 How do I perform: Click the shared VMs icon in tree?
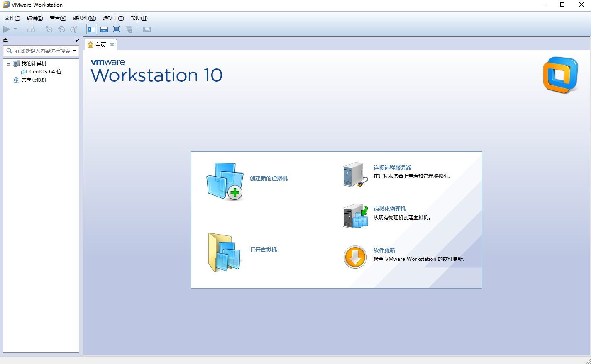click(16, 80)
